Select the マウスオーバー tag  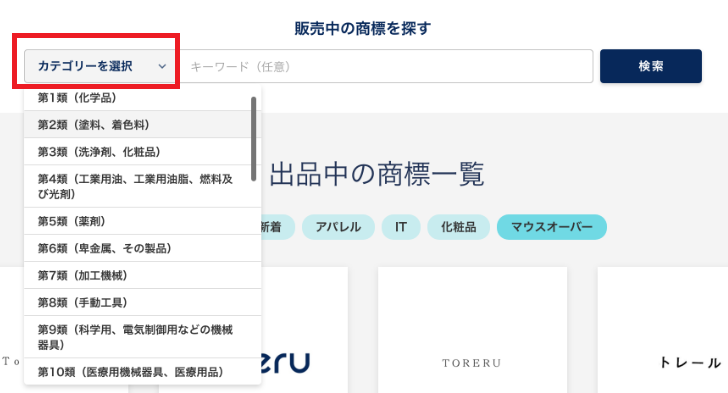click(x=552, y=227)
